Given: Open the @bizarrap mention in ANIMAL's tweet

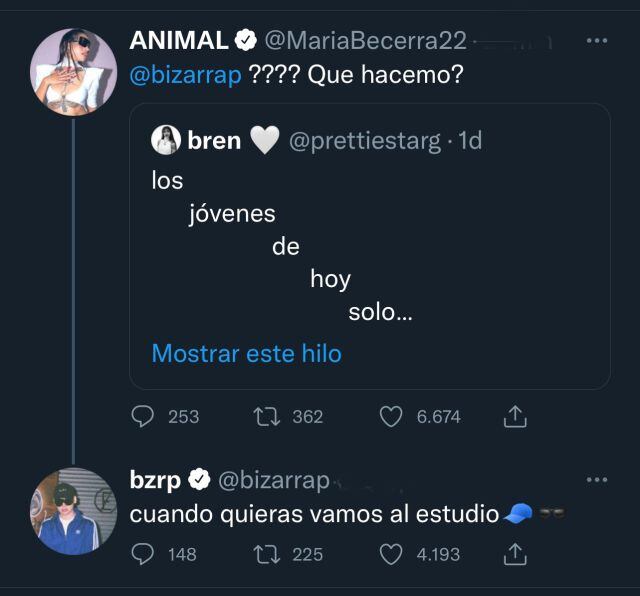Looking at the screenshot, I should click(185, 75).
